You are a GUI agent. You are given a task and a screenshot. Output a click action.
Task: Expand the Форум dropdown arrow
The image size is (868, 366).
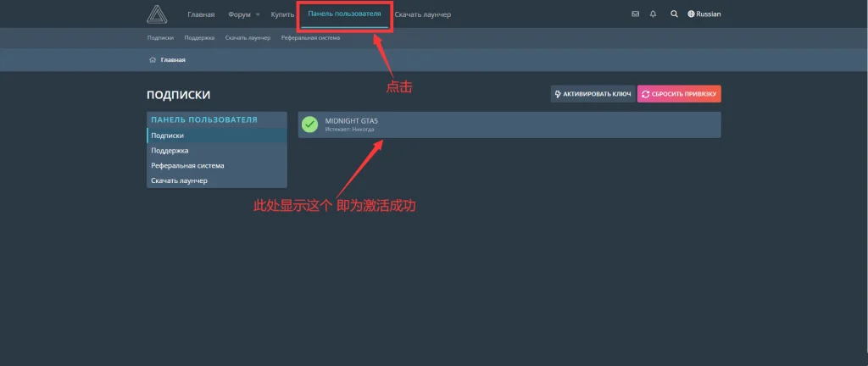click(258, 14)
